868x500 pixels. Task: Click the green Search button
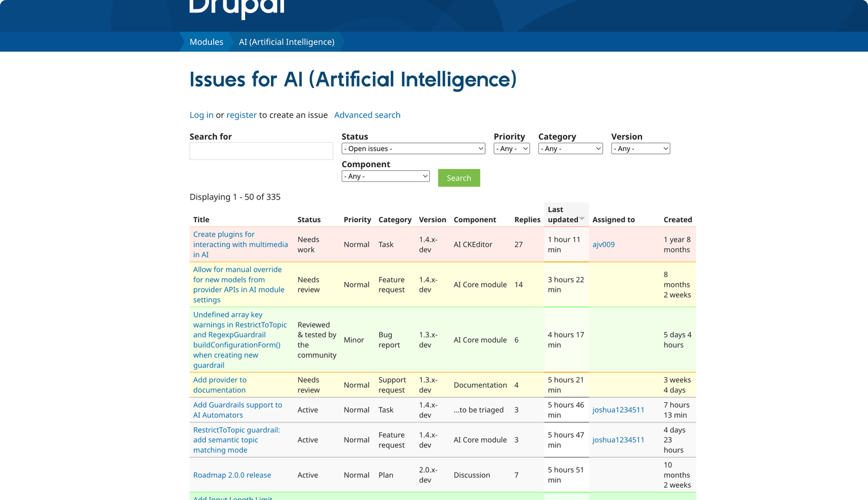click(459, 178)
